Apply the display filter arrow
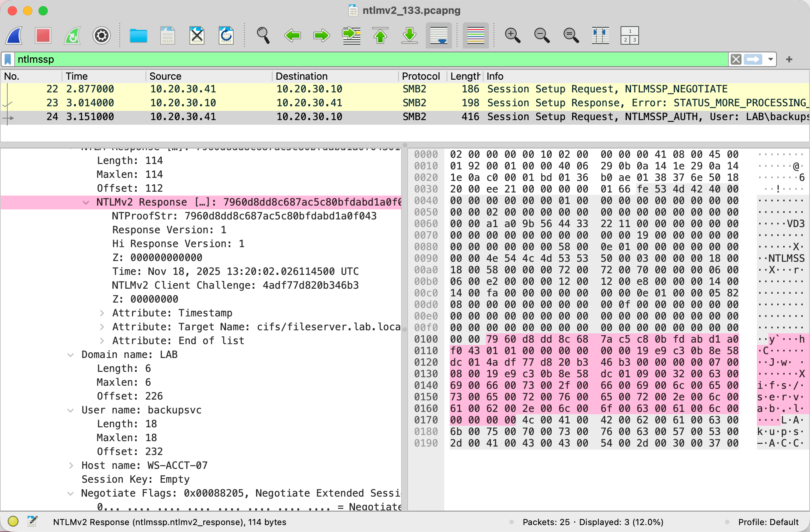 pos(753,59)
